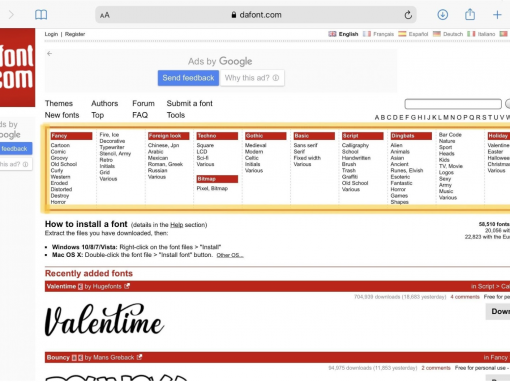This screenshot has height=382, width=510.
Task: Click the Cartoon category link
Action: 60,145
